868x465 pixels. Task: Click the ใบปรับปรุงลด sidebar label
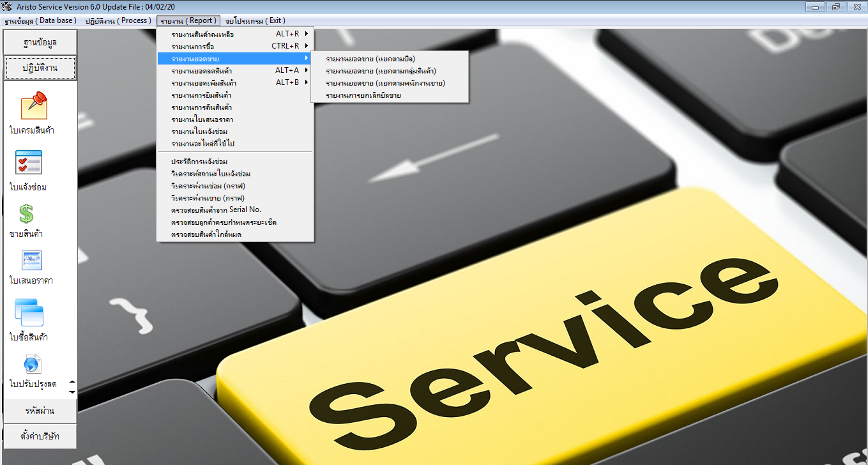33,384
